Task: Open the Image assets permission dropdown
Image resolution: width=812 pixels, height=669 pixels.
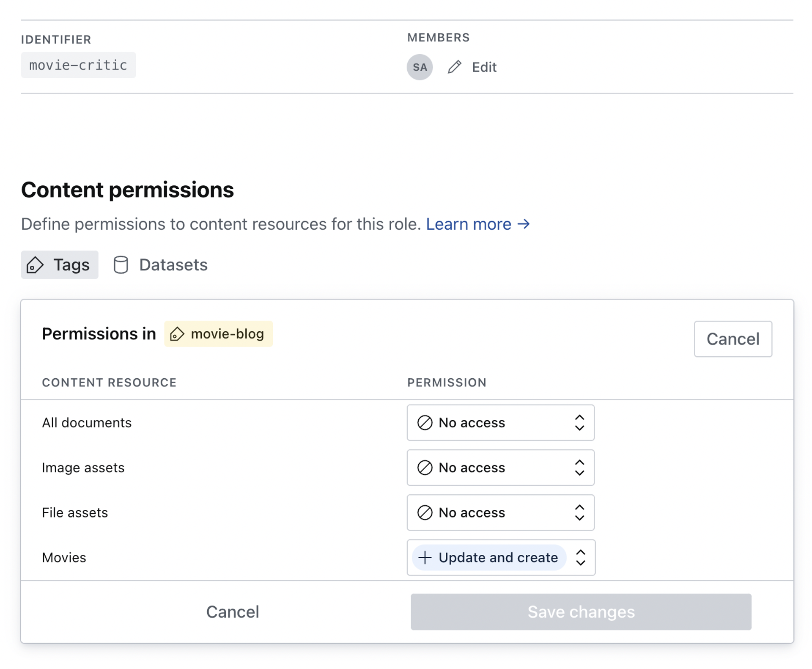Action: pos(500,468)
